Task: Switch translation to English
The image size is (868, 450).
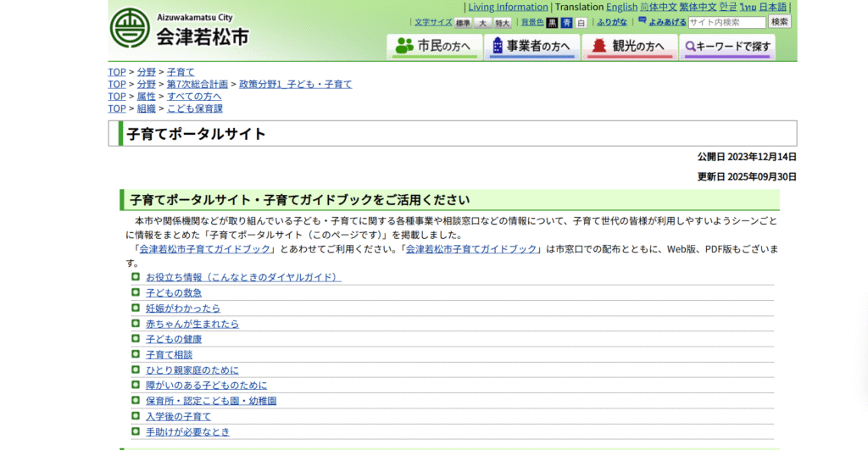Action: [621, 7]
